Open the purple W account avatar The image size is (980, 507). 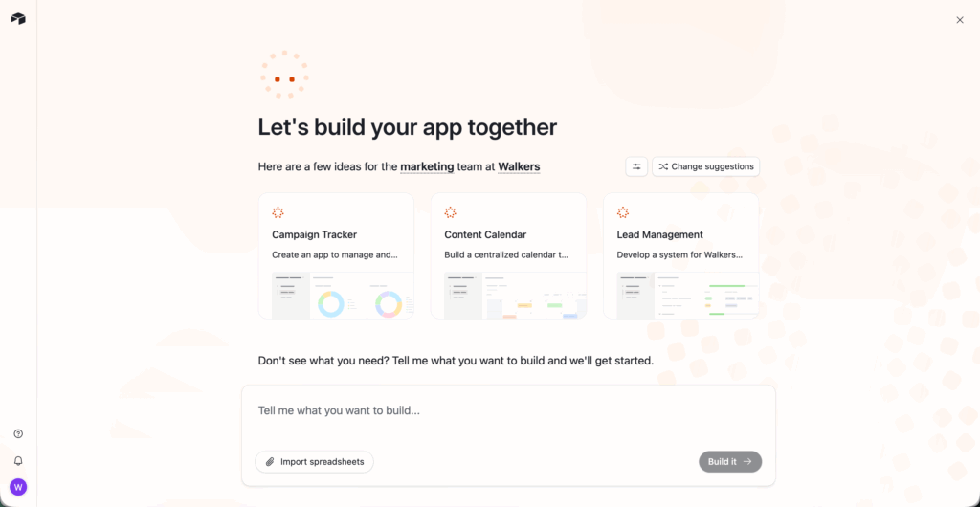18,487
